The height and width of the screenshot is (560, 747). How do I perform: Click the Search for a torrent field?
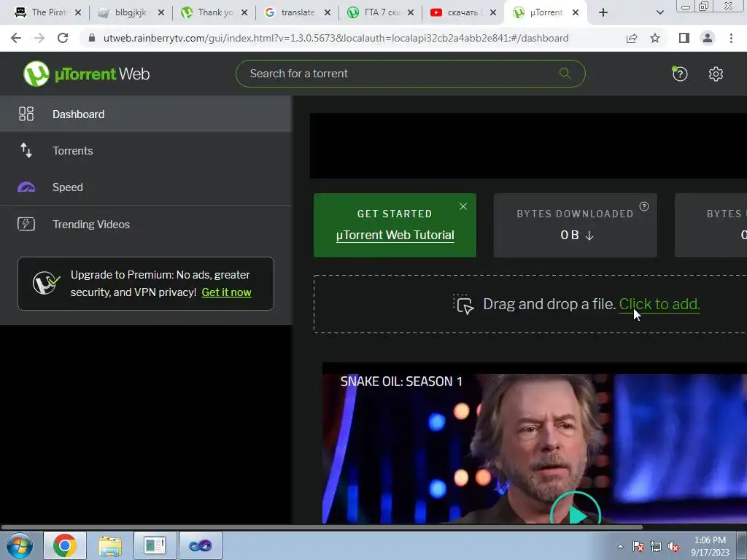pyautogui.click(x=410, y=74)
